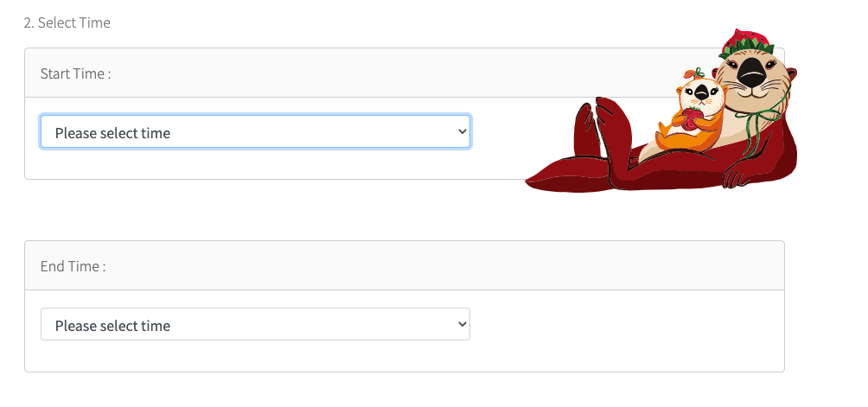Click the strawberry hat on the large otter
Image resolution: width=868 pixels, height=407 pixels.
(x=745, y=42)
